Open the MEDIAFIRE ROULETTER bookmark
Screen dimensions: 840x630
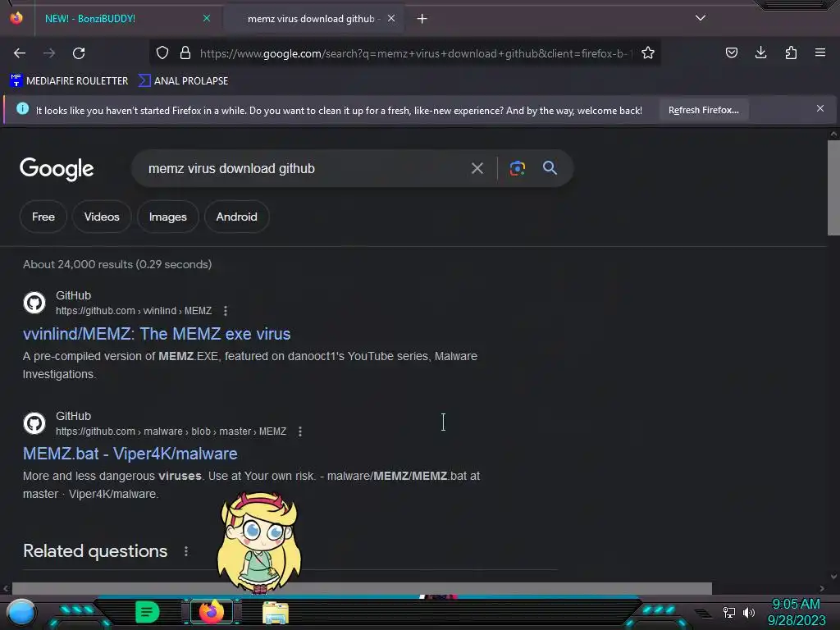(69, 81)
